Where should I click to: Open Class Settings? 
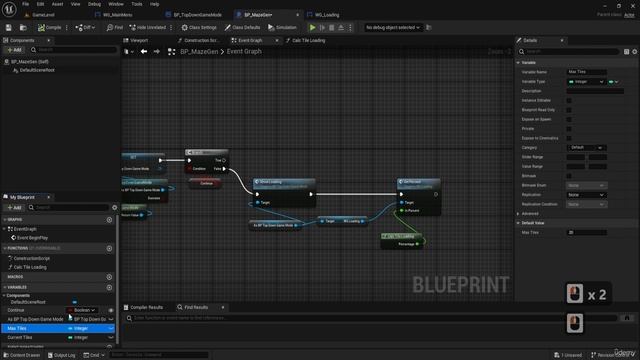(199, 27)
